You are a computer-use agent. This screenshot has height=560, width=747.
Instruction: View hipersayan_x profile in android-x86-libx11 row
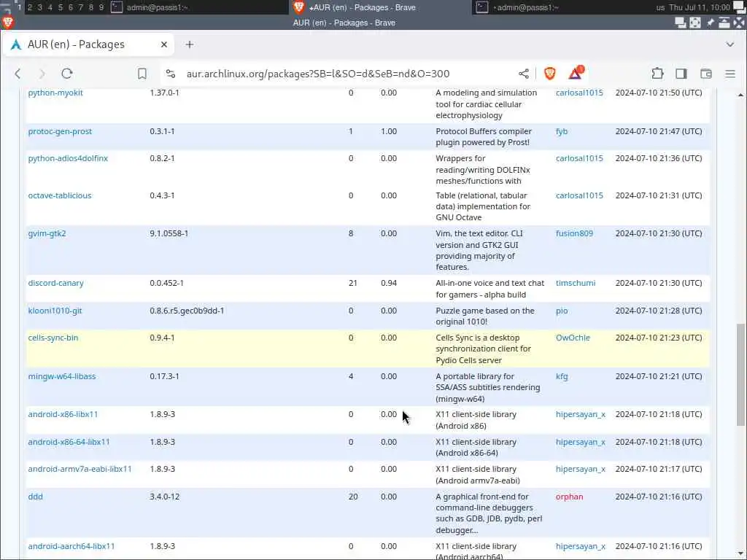coord(580,415)
